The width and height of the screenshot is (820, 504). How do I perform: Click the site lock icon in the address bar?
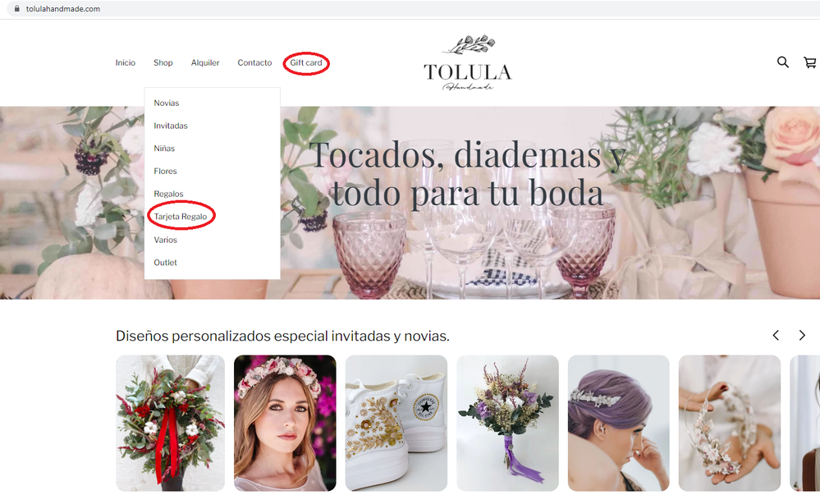(x=17, y=8)
